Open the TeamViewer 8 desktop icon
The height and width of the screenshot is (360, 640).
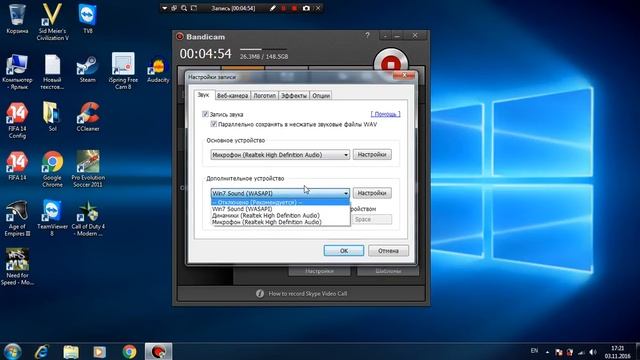click(x=52, y=218)
